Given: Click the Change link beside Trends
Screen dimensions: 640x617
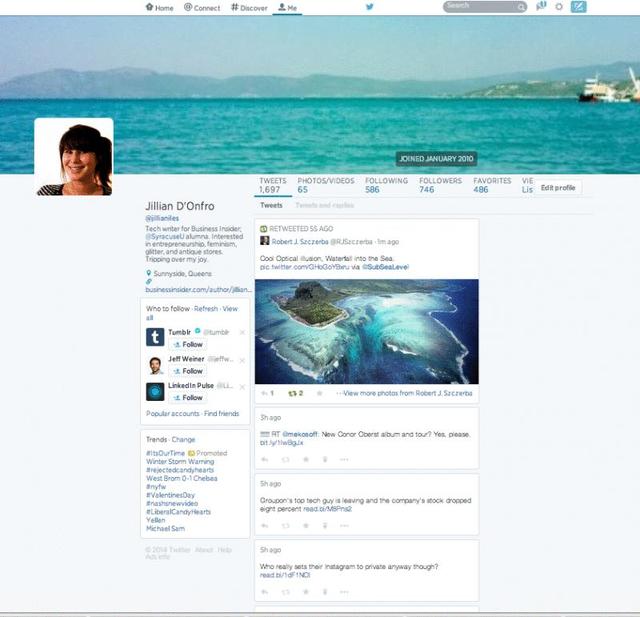Looking at the screenshot, I should [x=184, y=439].
